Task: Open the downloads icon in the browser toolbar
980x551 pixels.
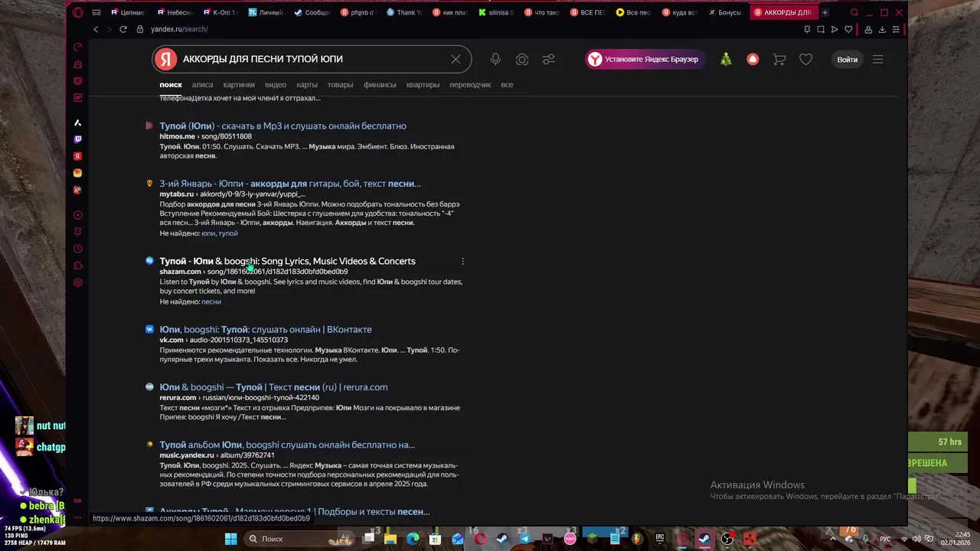Action: (x=882, y=29)
